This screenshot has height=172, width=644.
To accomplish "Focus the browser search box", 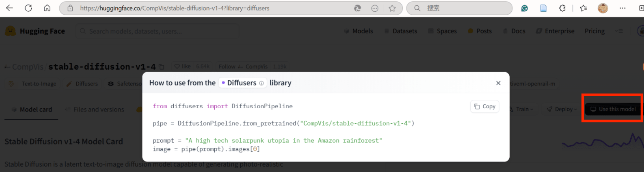I will pos(459,8).
